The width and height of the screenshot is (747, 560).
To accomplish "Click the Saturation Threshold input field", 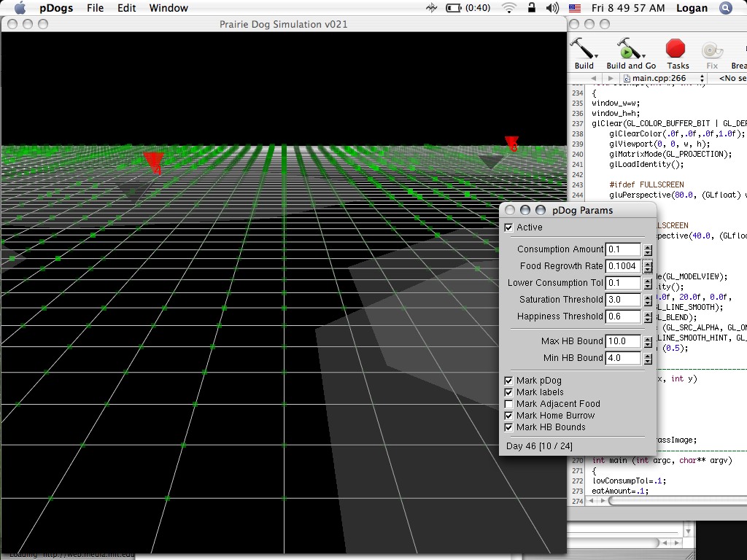I will pos(623,300).
